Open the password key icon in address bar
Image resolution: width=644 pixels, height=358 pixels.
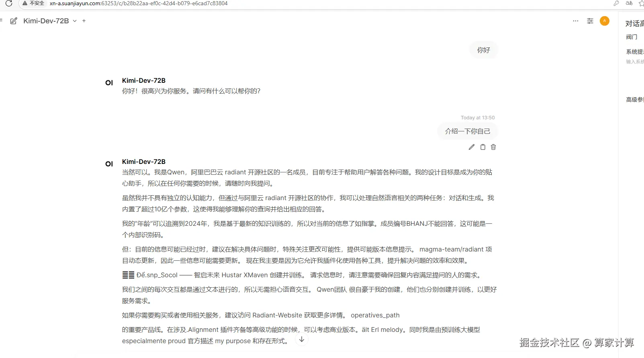point(616,3)
